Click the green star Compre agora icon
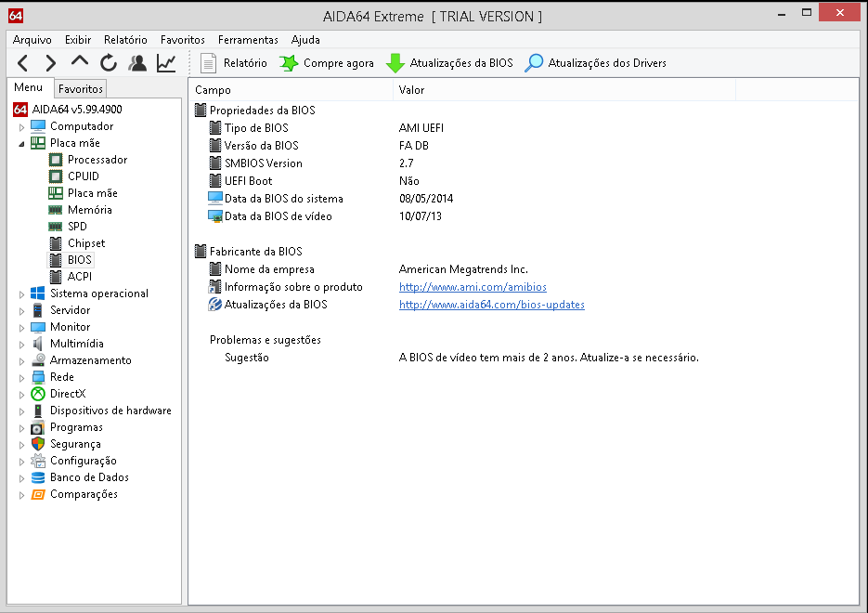Screen dimensions: 868x613 [289, 63]
